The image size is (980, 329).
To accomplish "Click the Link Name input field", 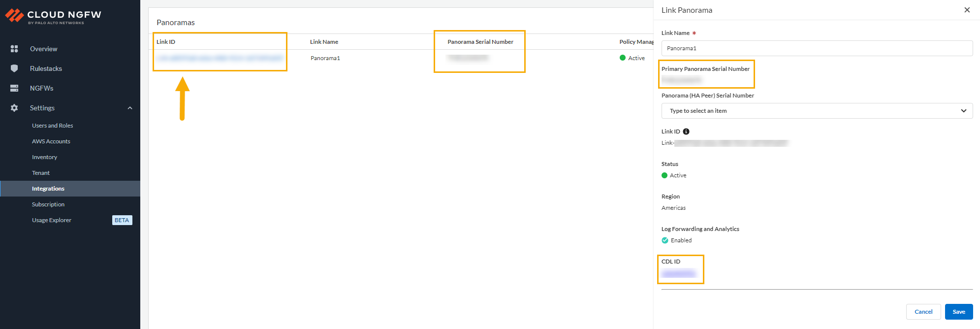I will pos(817,48).
